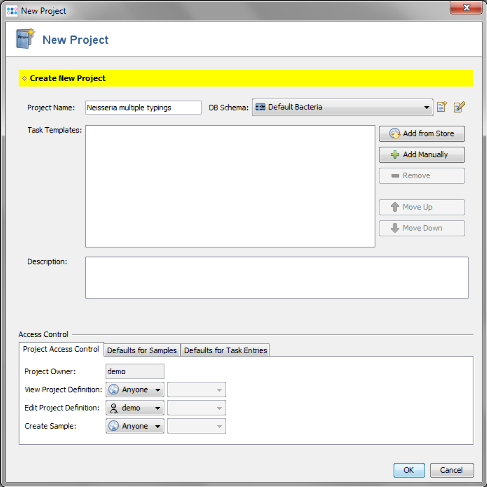Confirm with the OK button
Screen dimensions: 487x487
pos(409,470)
